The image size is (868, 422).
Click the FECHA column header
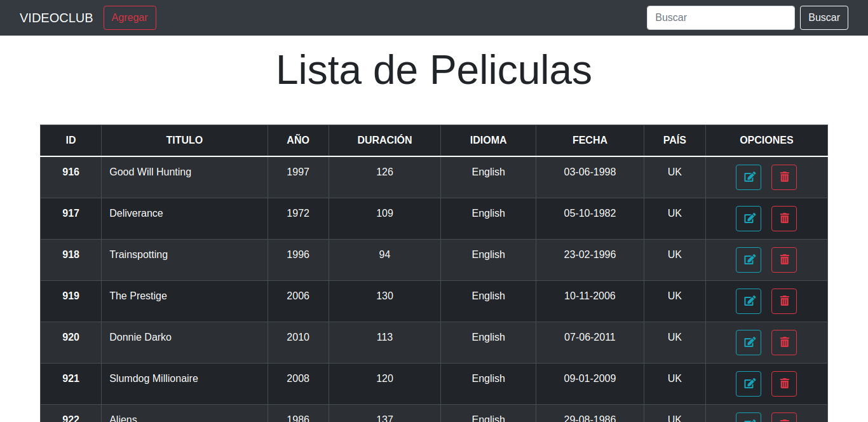[x=590, y=140]
